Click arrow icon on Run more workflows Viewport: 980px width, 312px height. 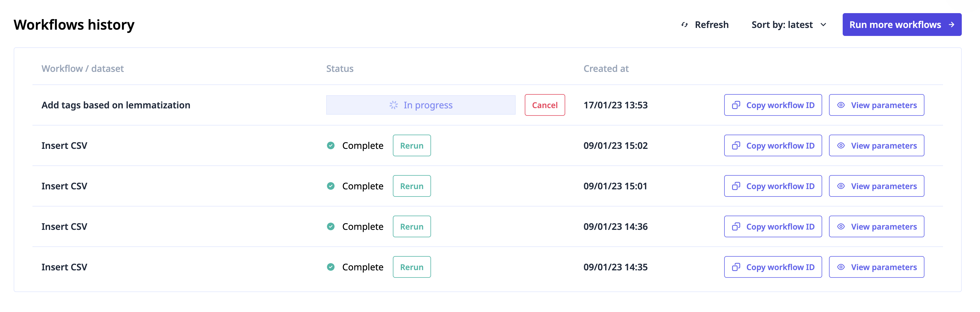tap(951, 25)
